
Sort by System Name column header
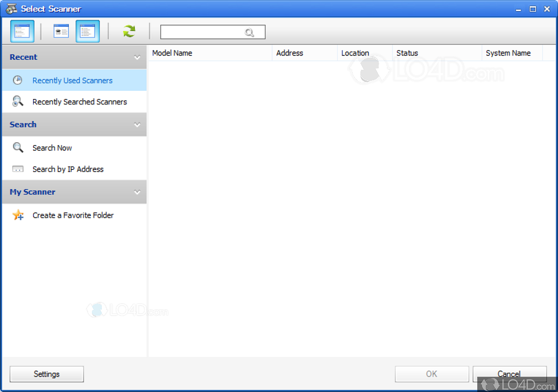point(512,53)
